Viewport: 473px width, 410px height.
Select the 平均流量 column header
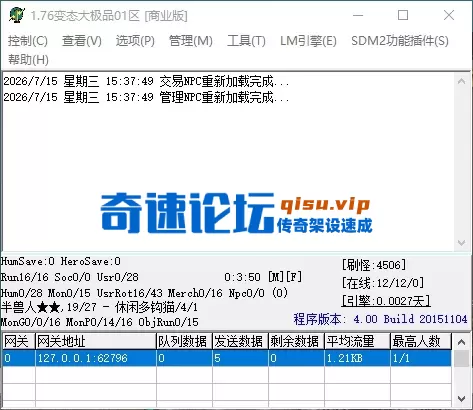tap(357, 341)
